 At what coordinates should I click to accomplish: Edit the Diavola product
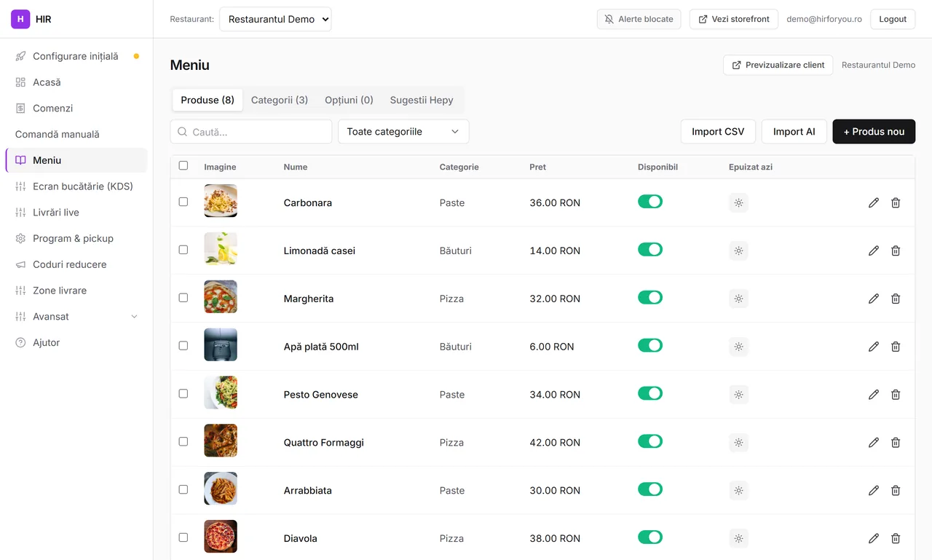[x=874, y=539]
